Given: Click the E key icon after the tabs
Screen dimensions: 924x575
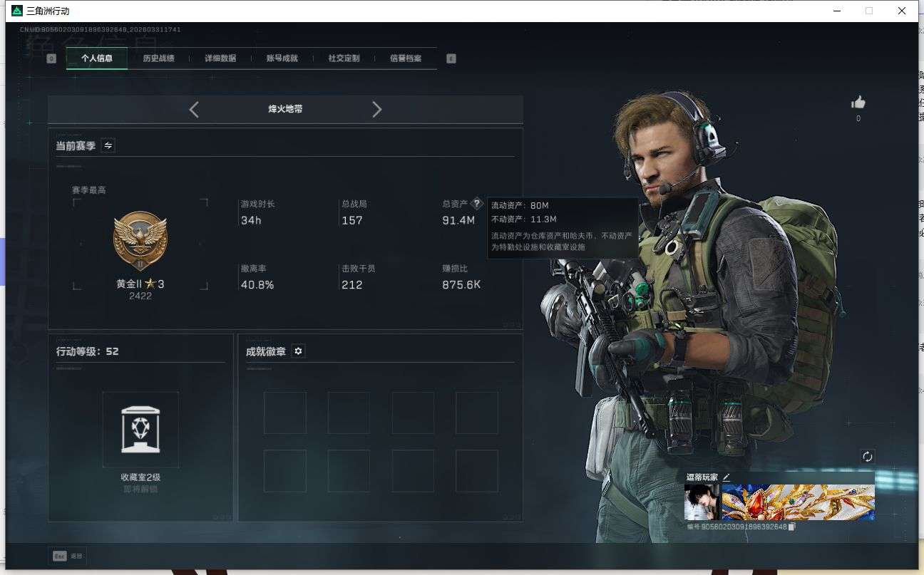Looking at the screenshot, I should [x=451, y=58].
